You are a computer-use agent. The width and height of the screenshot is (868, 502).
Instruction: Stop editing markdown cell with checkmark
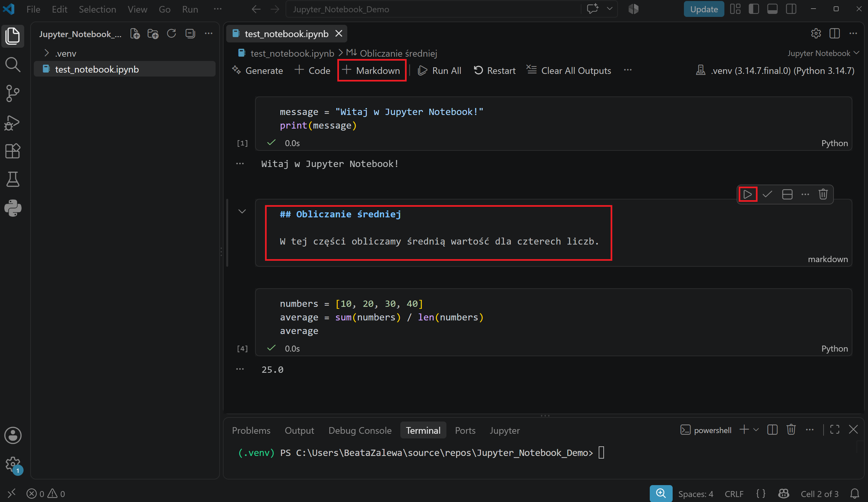pyautogui.click(x=768, y=195)
